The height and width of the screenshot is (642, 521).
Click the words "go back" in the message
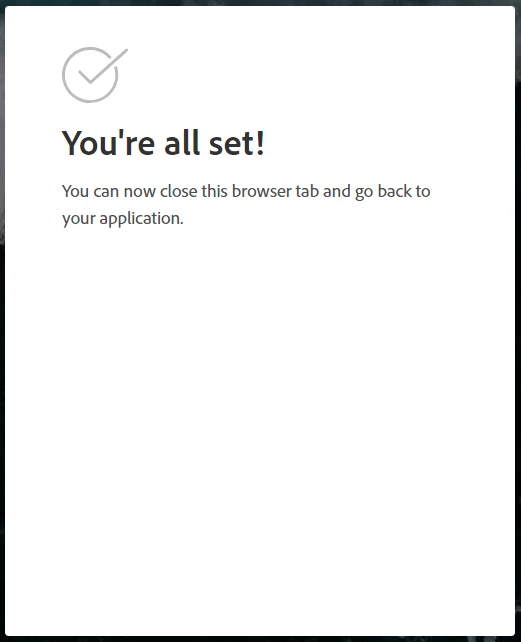click(383, 192)
